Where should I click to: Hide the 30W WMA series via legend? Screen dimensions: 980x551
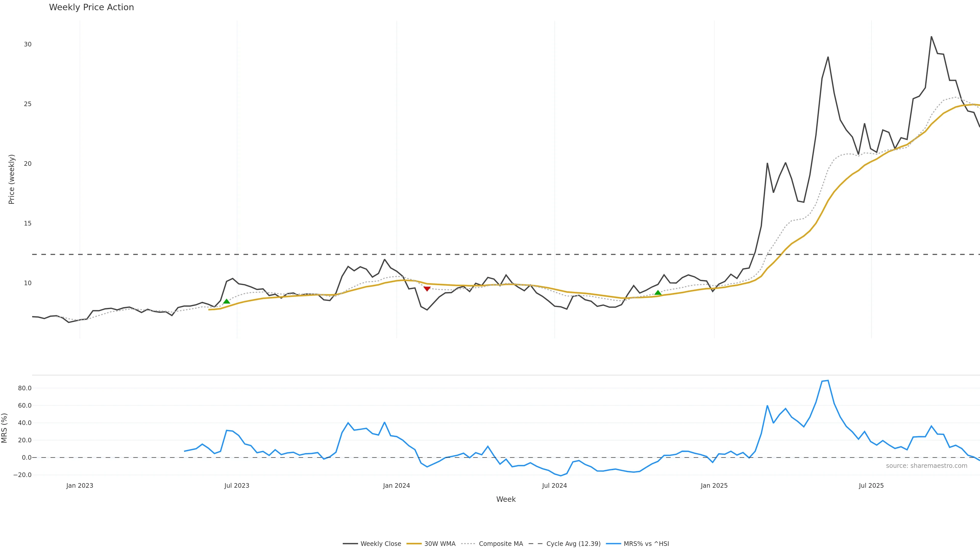coord(439,544)
